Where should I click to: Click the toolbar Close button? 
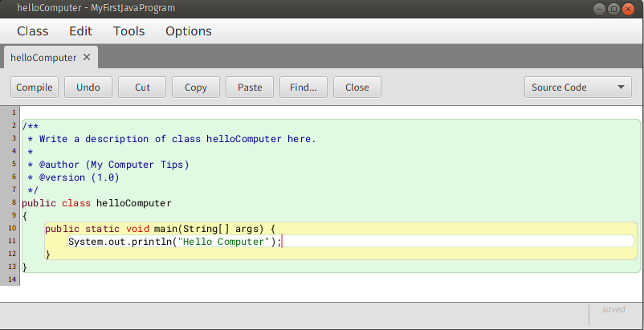[x=357, y=88]
